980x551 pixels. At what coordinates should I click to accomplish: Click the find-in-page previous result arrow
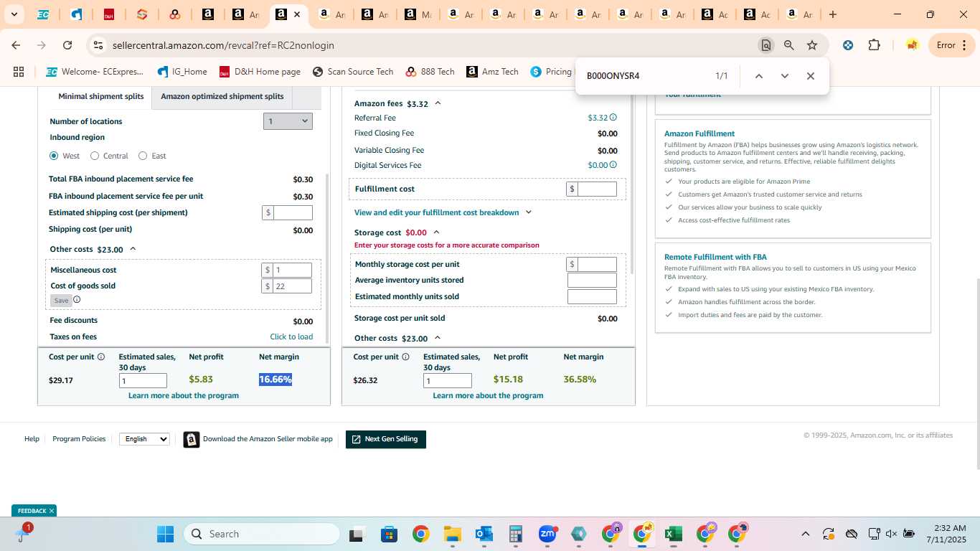[x=758, y=76]
